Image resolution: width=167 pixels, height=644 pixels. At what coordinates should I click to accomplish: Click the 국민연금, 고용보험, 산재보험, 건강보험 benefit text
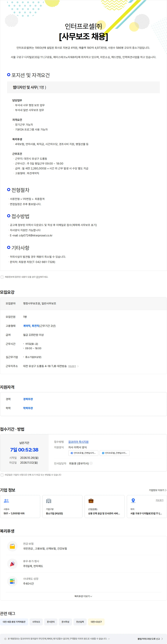tap(45, 549)
